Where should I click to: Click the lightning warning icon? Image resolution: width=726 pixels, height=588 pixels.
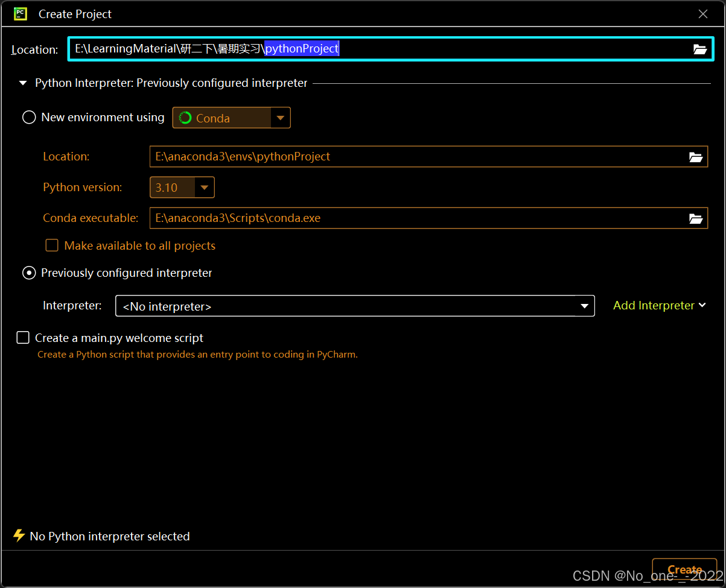coord(19,536)
